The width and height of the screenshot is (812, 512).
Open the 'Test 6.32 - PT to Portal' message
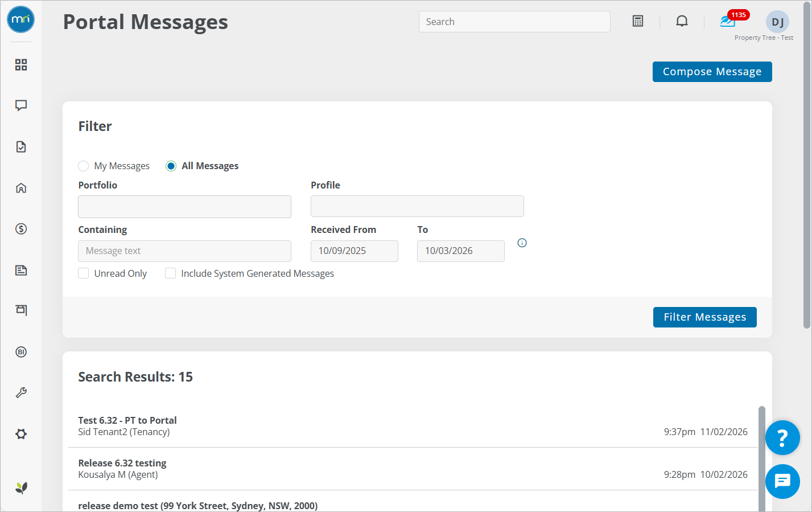(413, 426)
